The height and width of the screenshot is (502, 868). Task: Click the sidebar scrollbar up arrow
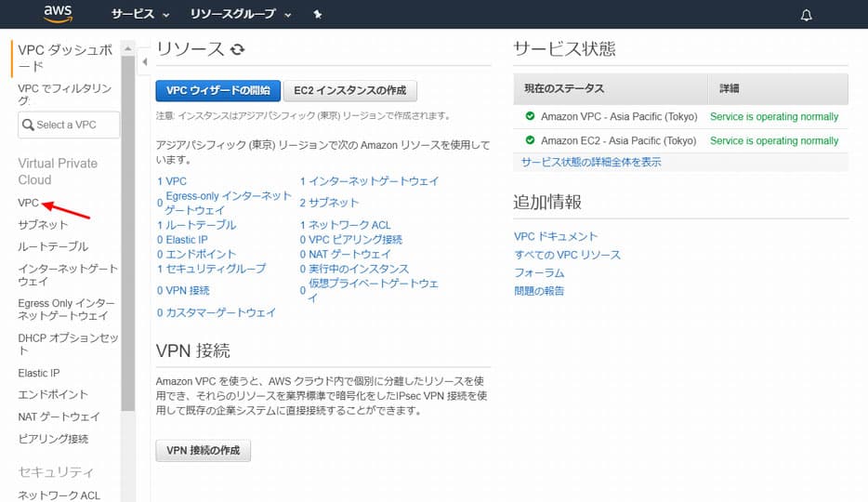point(128,48)
